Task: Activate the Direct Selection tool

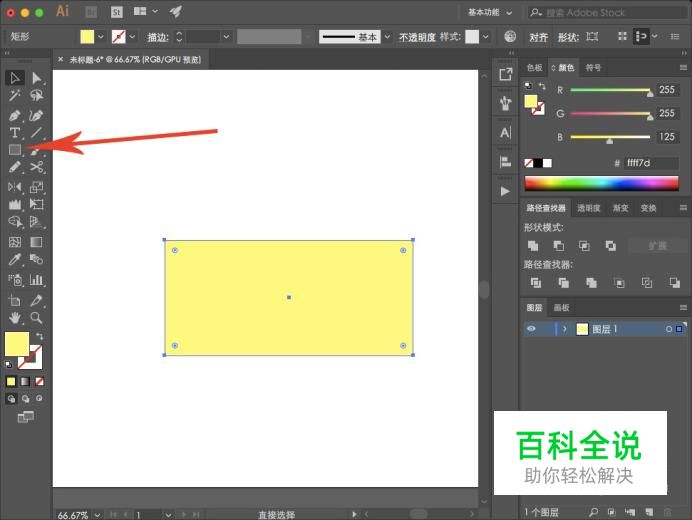Action: pos(37,78)
